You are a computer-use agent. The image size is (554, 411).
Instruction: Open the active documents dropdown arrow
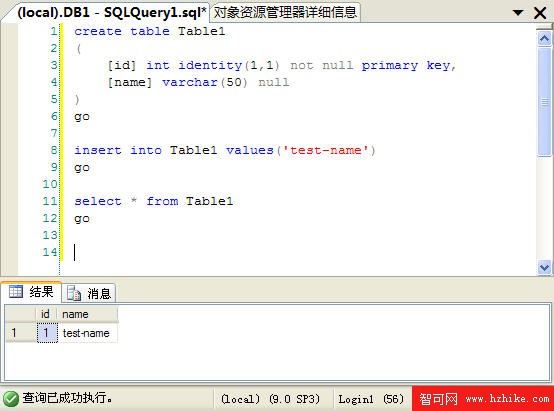coord(518,13)
